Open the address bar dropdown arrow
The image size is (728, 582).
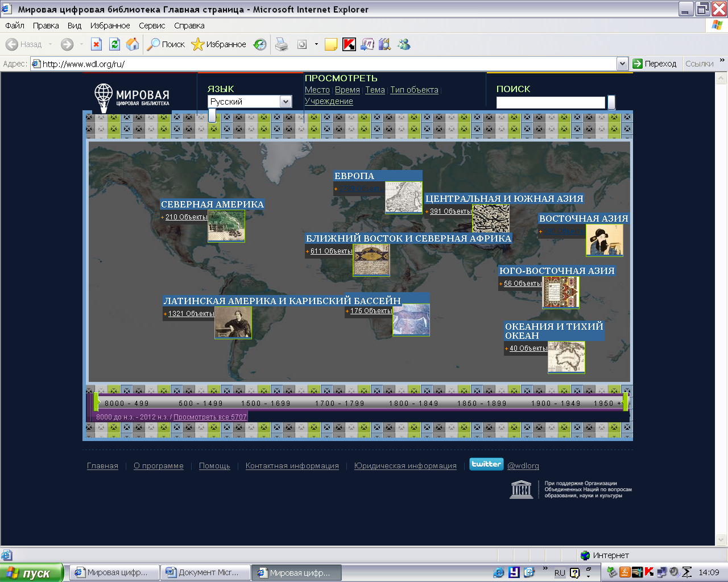pyautogui.click(x=622, y=64)
